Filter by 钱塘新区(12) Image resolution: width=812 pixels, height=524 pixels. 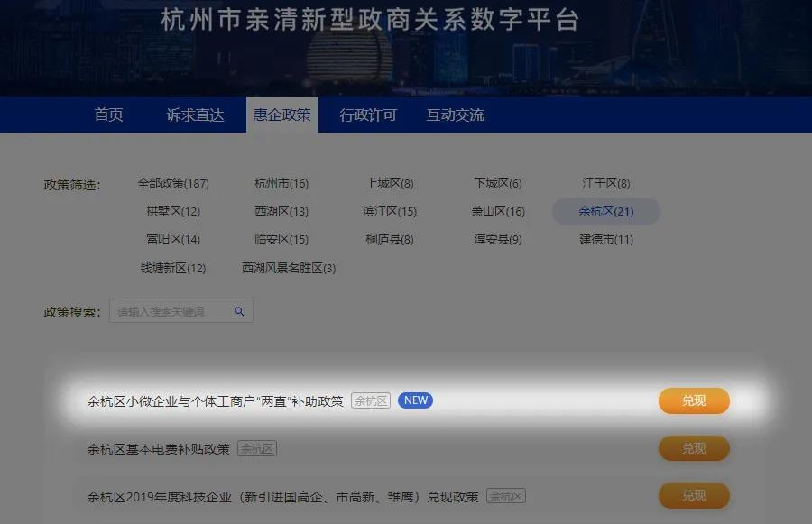coord(173,269)
